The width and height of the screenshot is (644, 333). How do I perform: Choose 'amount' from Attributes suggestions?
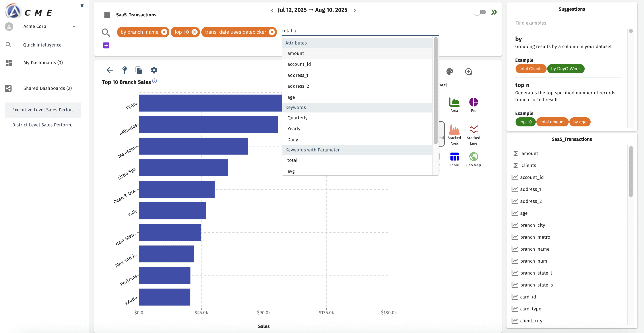(x=295, y=53)
